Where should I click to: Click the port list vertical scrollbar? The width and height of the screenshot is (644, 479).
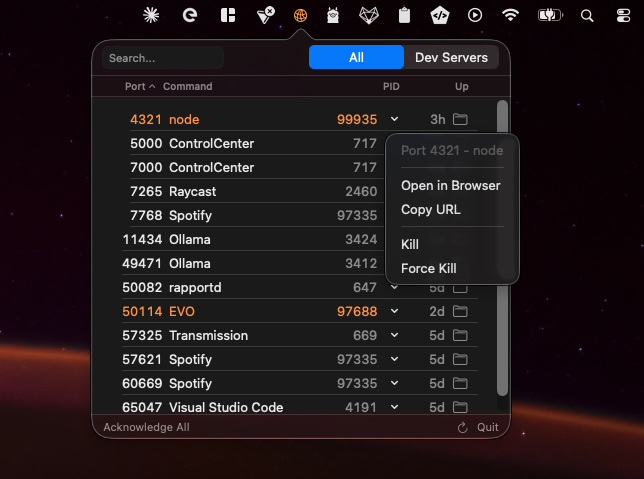click(x=502, y=248)
